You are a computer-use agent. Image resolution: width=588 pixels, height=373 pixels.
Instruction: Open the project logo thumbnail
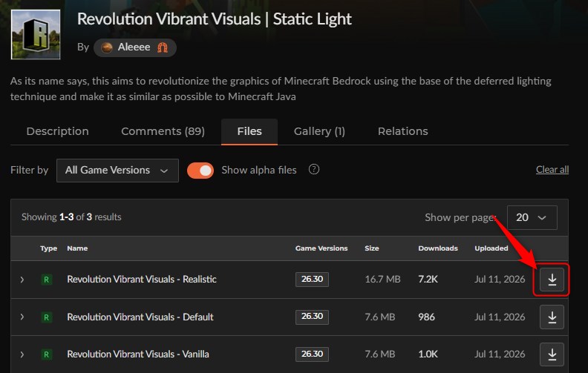(x=36, y=34)
